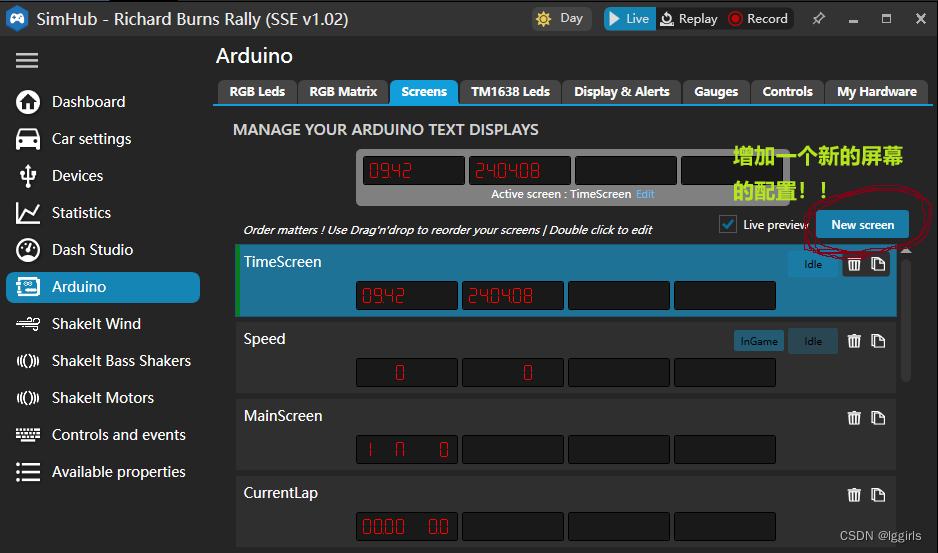938x553 pixels.
Task: Duplicate the CurrentLap screen
Action: coord(878,495)
